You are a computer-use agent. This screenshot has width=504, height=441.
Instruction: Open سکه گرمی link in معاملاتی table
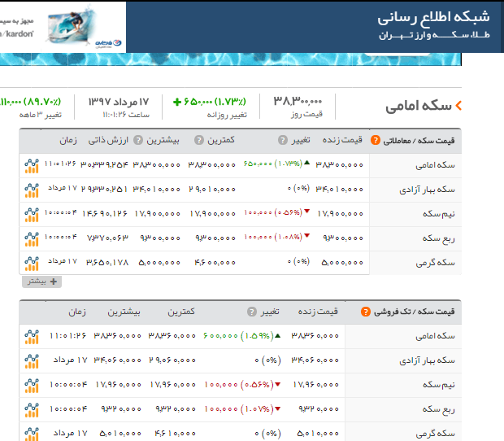click(x=435, y=263)
